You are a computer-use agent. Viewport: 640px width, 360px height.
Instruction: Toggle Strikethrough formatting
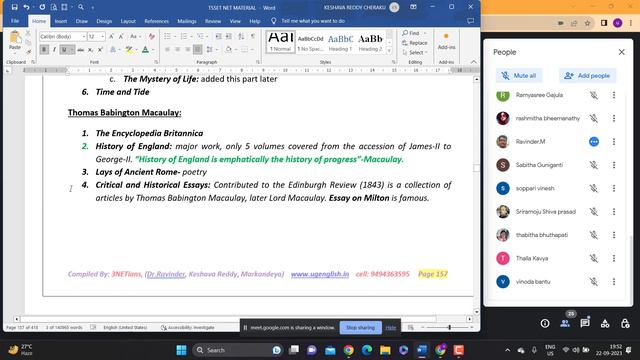80,50
